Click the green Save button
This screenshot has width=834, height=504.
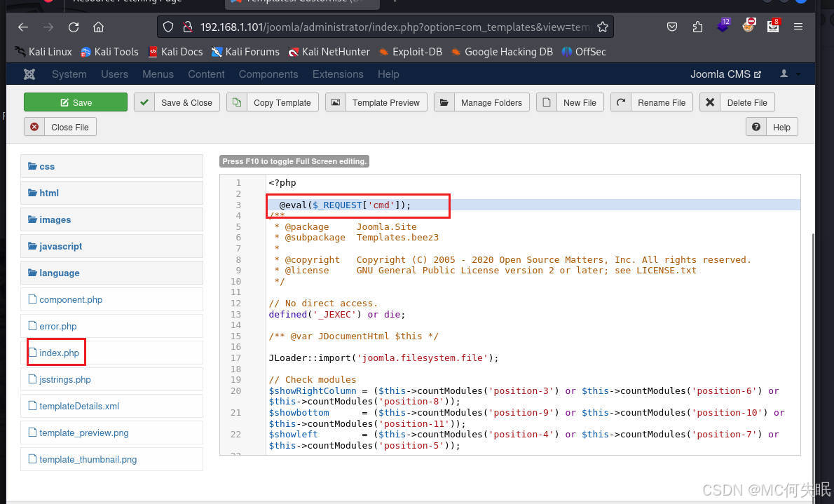[x=76, y=102]
